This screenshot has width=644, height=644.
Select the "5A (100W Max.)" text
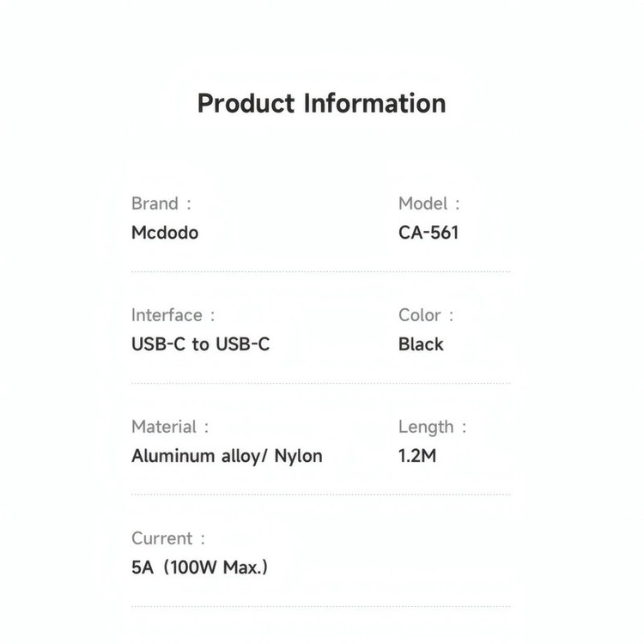199,568
